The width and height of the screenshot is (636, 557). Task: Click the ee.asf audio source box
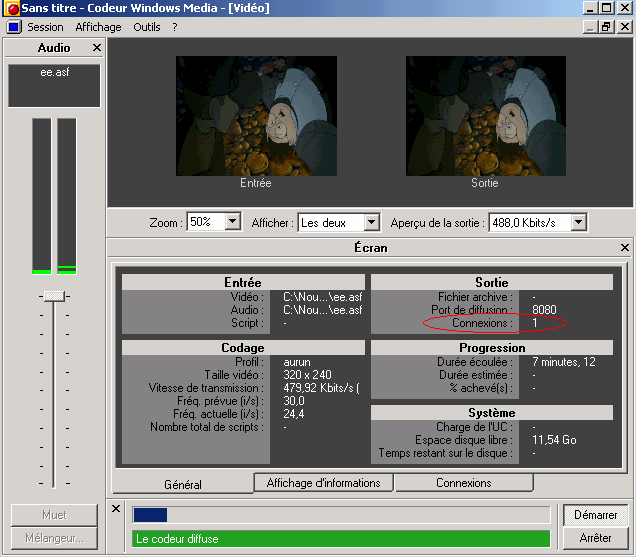[x=54, y=86]
